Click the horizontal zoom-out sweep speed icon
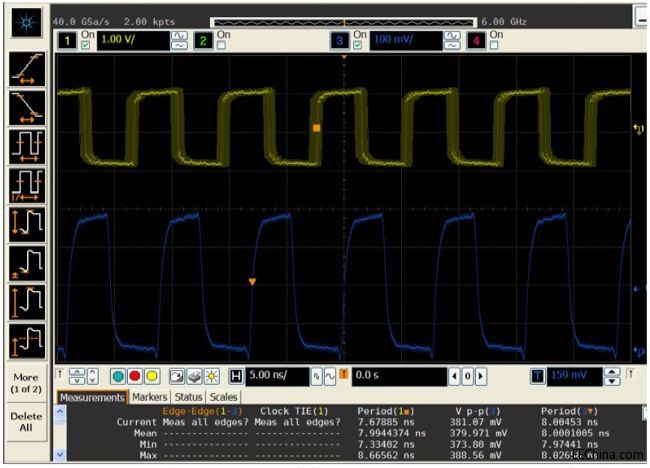Screen dimensions: 650x468 [316, 376]
